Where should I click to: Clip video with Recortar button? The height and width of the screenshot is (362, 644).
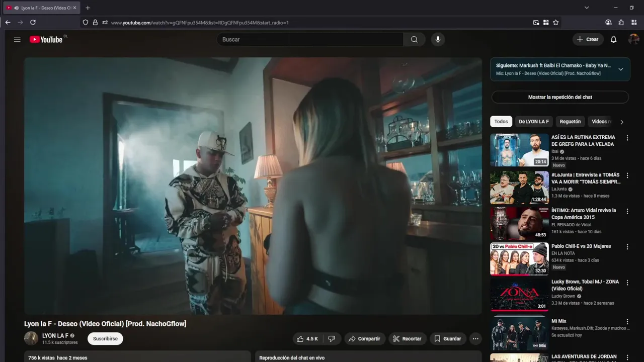pos(407,339)
